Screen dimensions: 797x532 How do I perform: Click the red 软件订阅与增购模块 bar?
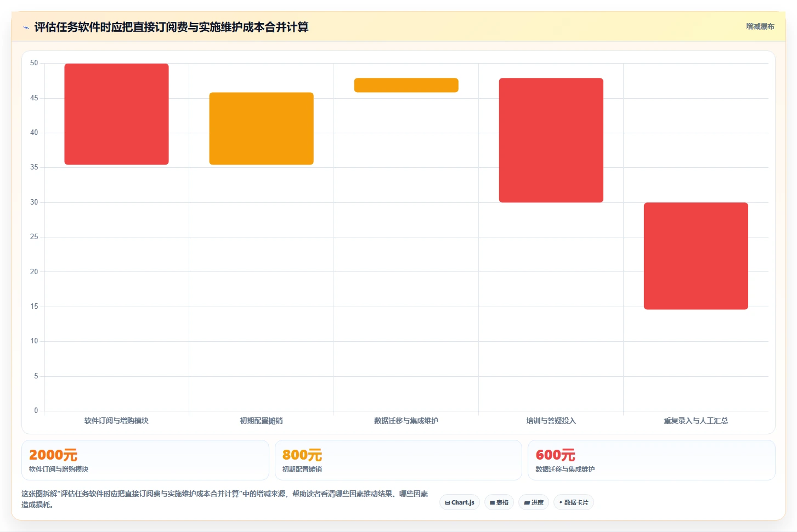116,114
